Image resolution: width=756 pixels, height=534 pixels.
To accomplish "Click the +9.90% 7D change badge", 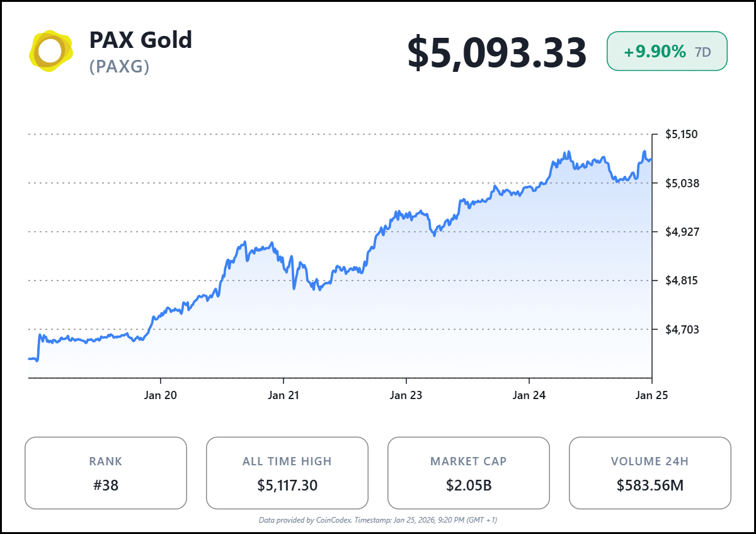I will point(667,52).
